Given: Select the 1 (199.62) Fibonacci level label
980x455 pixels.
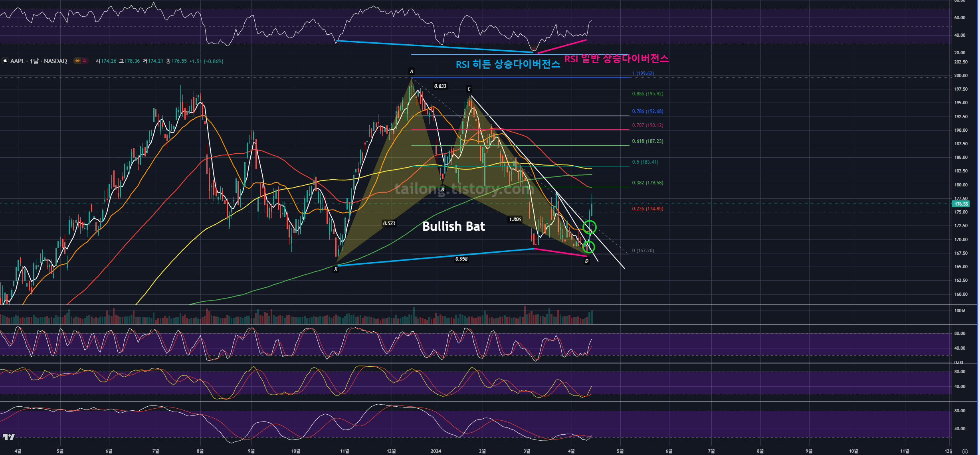Looking at the screenshot, I should [x=643, y=73].
